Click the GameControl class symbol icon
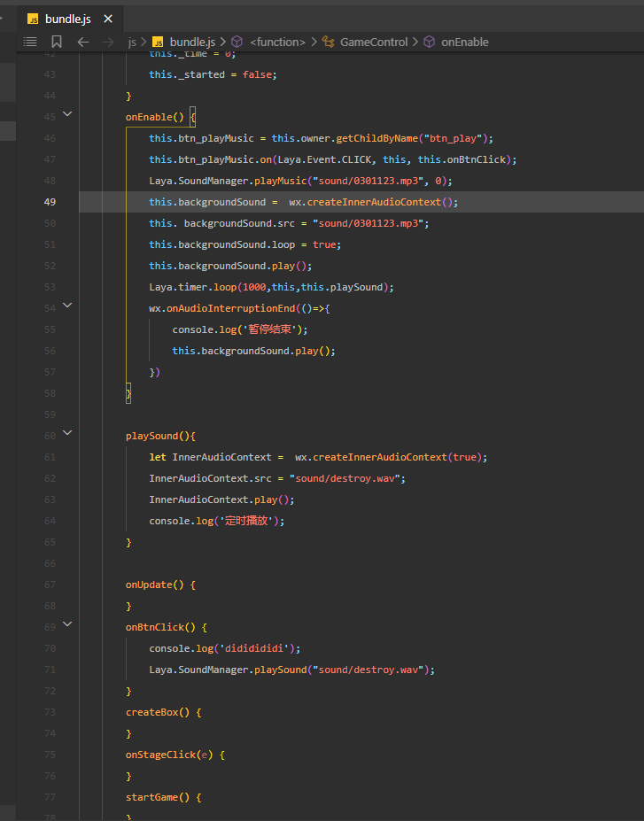 (329, 42)
